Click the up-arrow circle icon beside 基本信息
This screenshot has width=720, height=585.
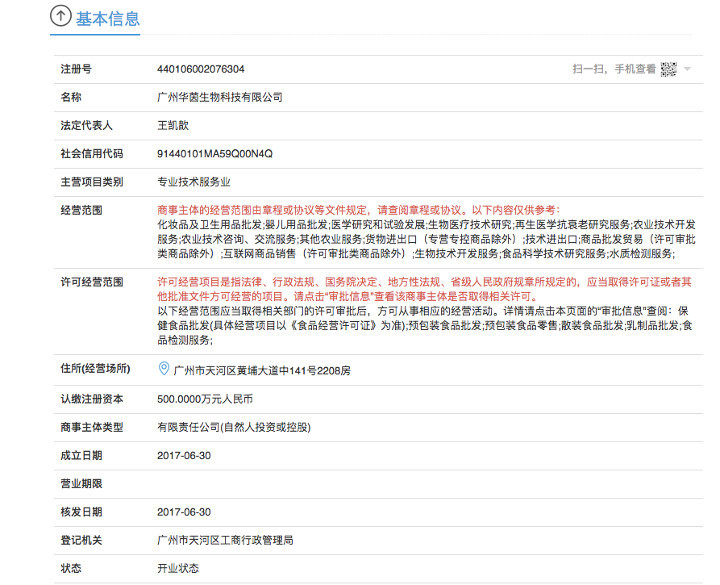[61, 15]
